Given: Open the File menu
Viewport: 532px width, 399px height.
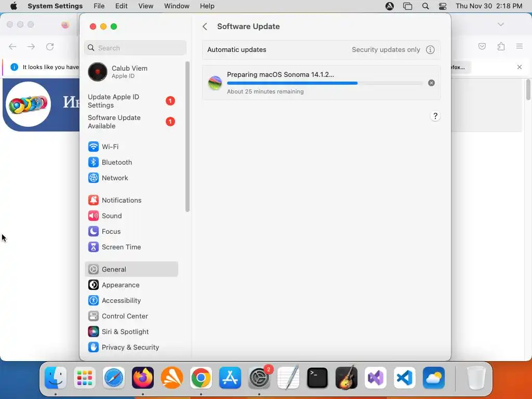Looking at the screenshot, I should coord(99,6).
